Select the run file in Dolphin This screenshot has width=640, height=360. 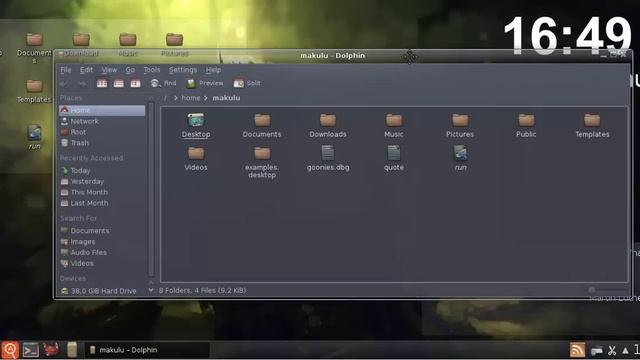coord(460,159)
